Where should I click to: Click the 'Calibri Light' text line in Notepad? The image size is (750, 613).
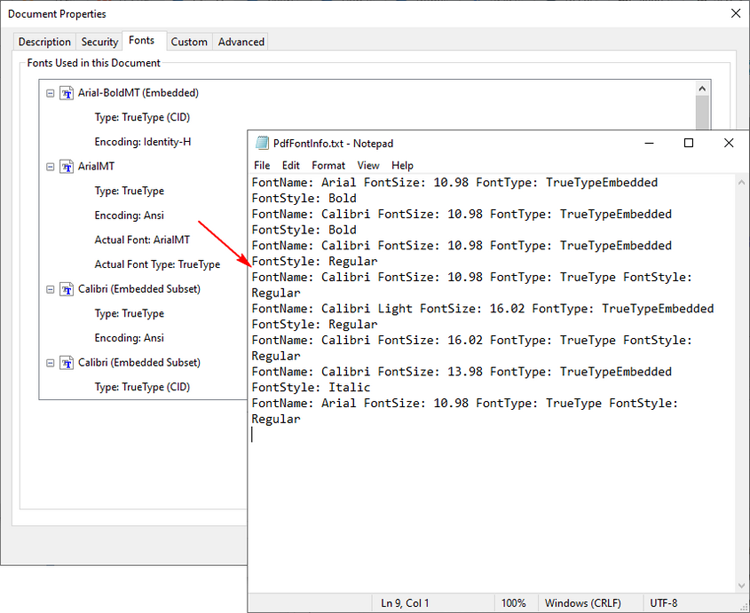pos(483,308)
